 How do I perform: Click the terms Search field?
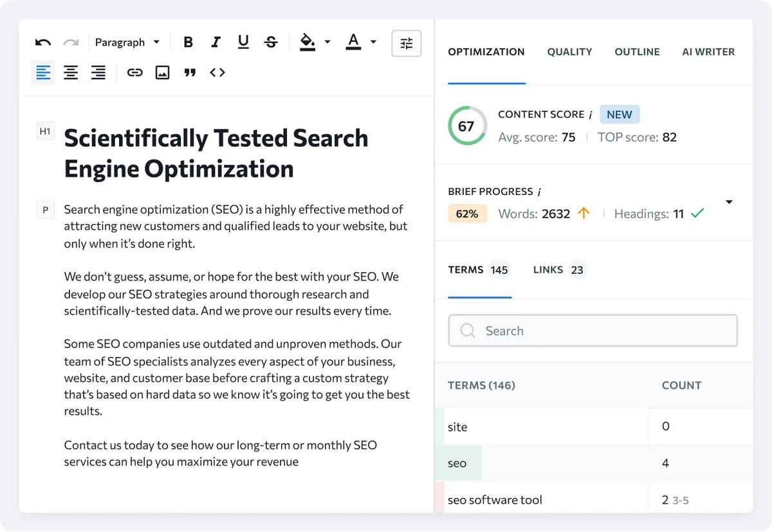[593, 330]
